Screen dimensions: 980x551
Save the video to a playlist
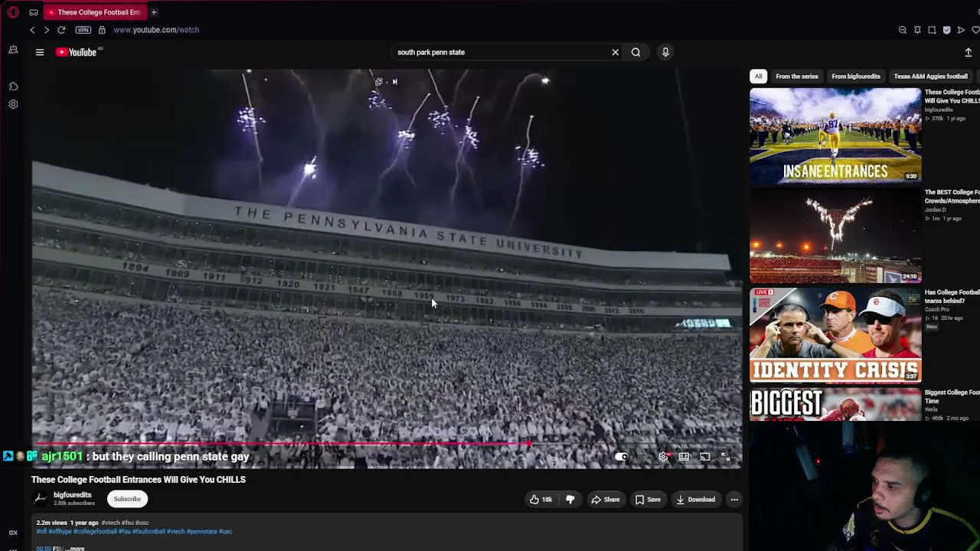648,500
